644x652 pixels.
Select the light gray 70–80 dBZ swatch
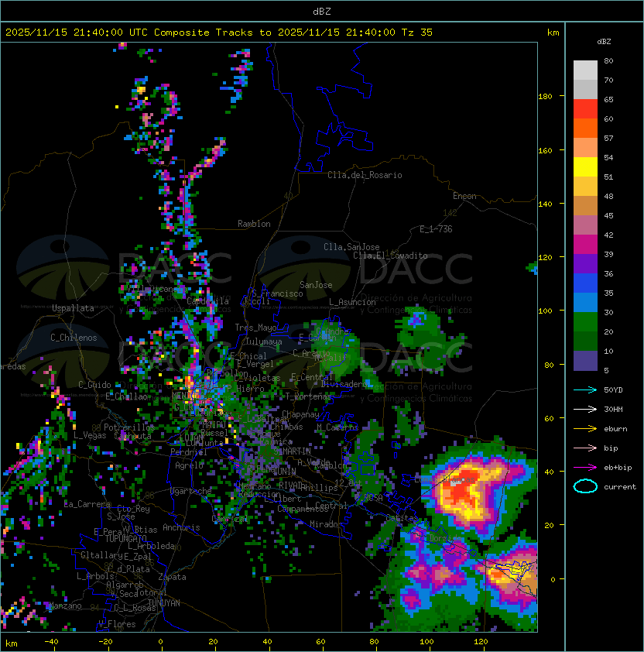pos(585,70)
